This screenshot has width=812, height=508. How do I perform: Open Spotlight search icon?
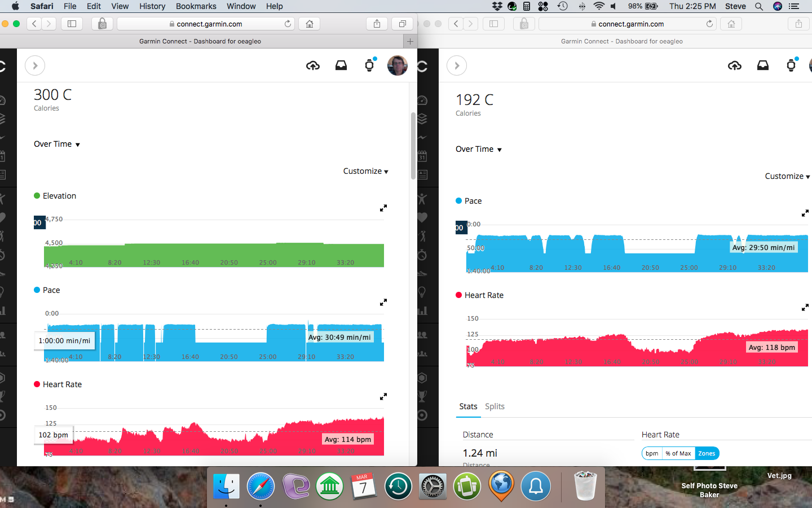click(x=759, y=6)
